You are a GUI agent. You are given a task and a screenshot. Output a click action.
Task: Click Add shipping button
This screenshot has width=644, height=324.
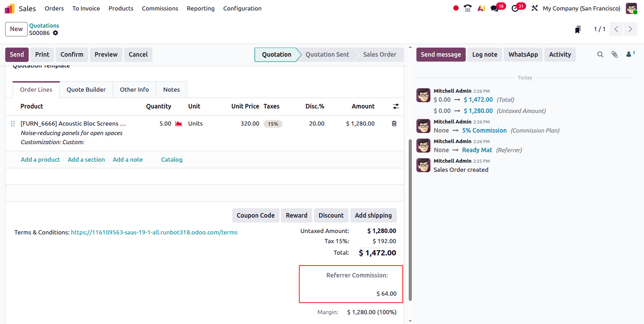tap(373, 216)
